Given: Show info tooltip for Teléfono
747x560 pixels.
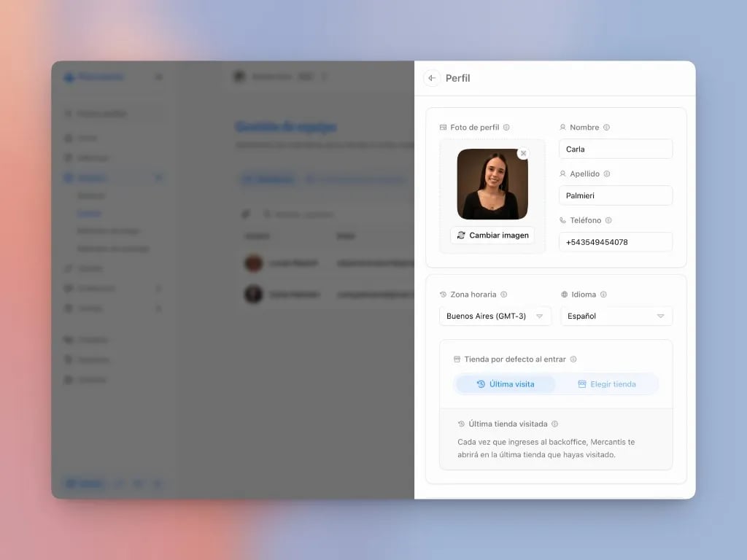Looking at the screenshot, I should coord(608,220).
